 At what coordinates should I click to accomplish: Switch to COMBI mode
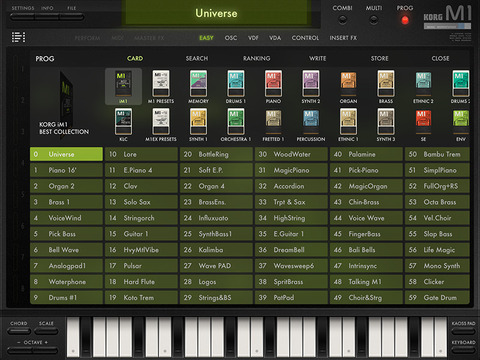click(342, 19)
